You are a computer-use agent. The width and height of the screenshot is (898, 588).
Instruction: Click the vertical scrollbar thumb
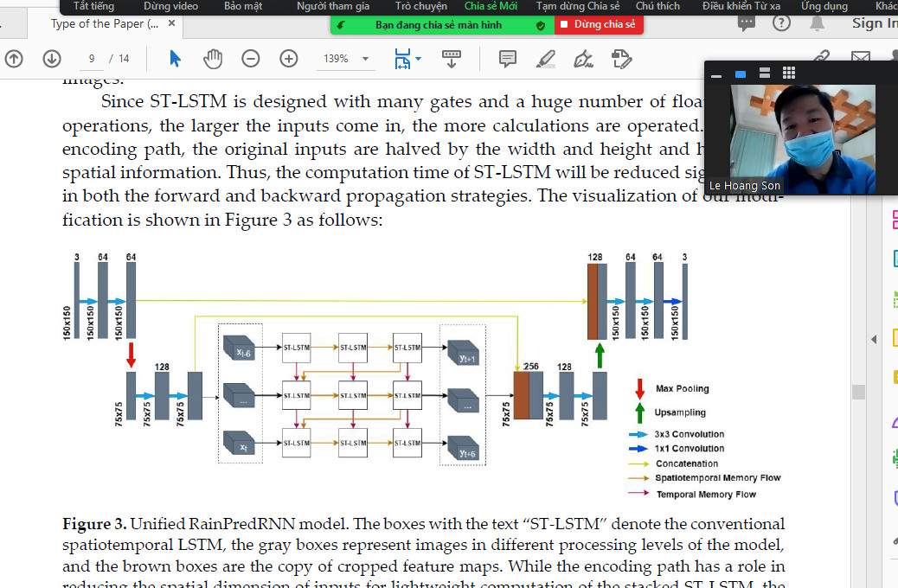pos(858,392)
